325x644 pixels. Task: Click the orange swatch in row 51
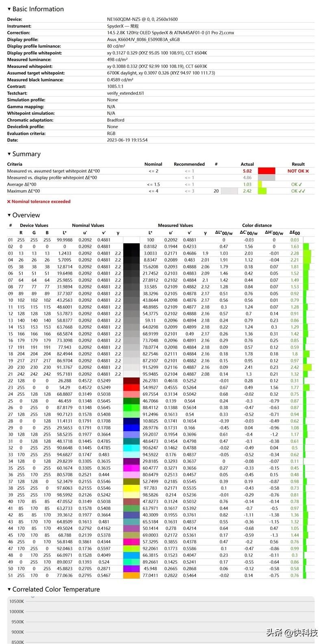coord(131,575)
